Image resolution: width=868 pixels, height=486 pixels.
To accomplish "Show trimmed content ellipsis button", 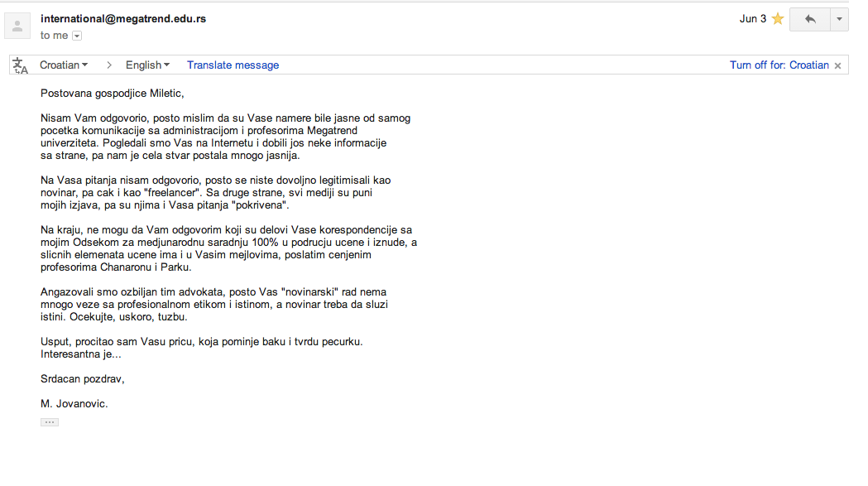I will 50,422.
